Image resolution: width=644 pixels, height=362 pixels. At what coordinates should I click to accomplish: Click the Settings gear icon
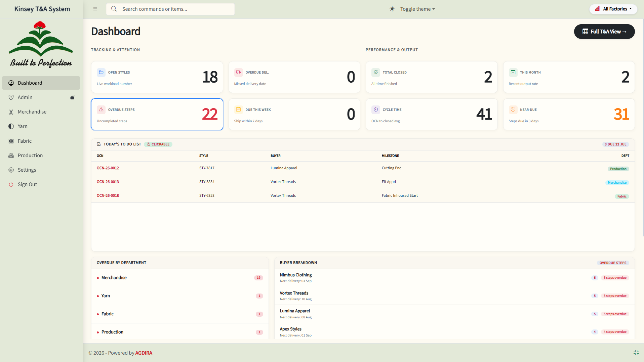[11, 170]
